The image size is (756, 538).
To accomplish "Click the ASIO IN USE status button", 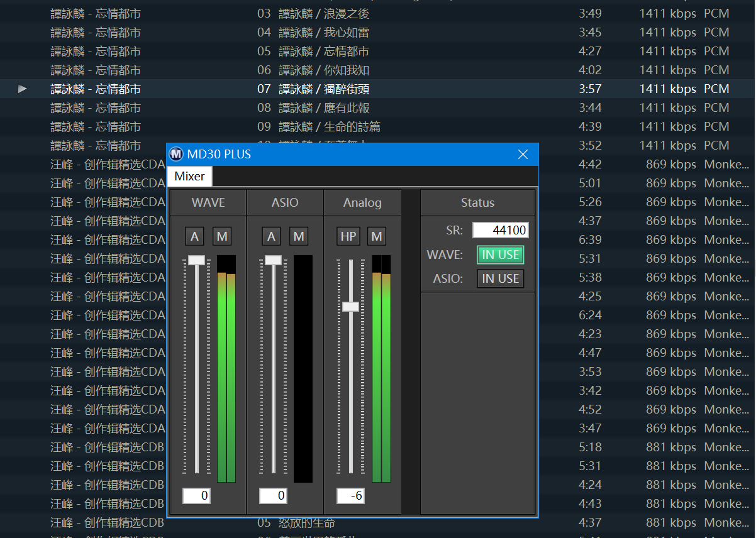I will (x=500, y=278).
